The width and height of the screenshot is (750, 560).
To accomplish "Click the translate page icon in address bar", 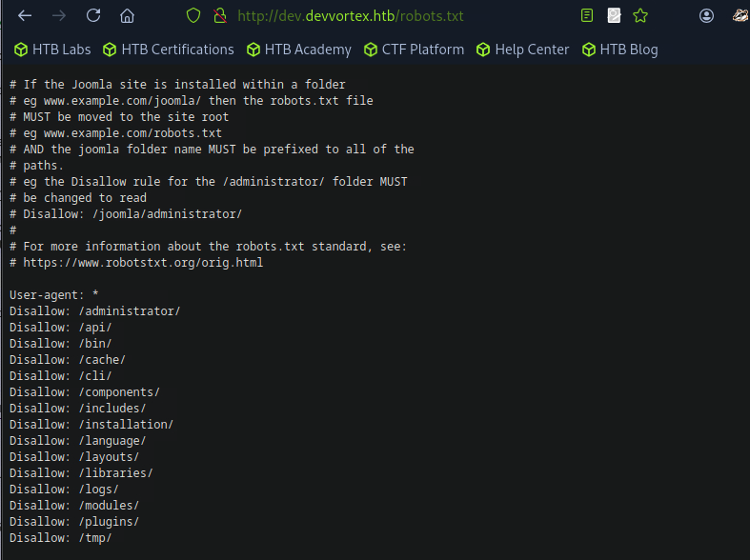I will pos(615,16).
